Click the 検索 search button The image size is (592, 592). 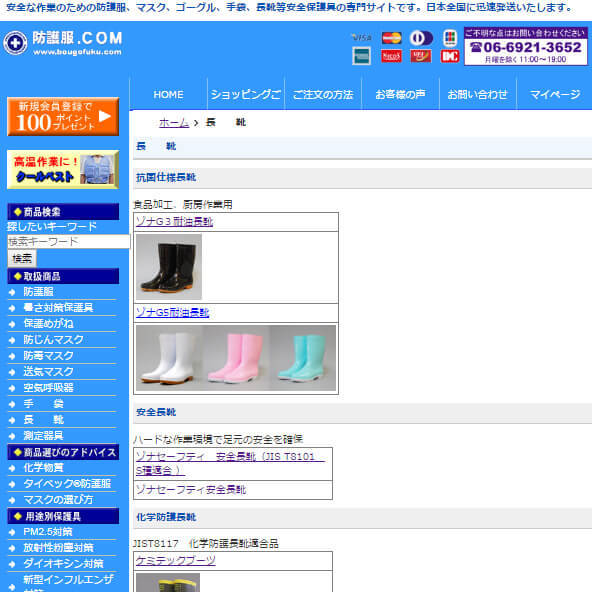point(22,259)
